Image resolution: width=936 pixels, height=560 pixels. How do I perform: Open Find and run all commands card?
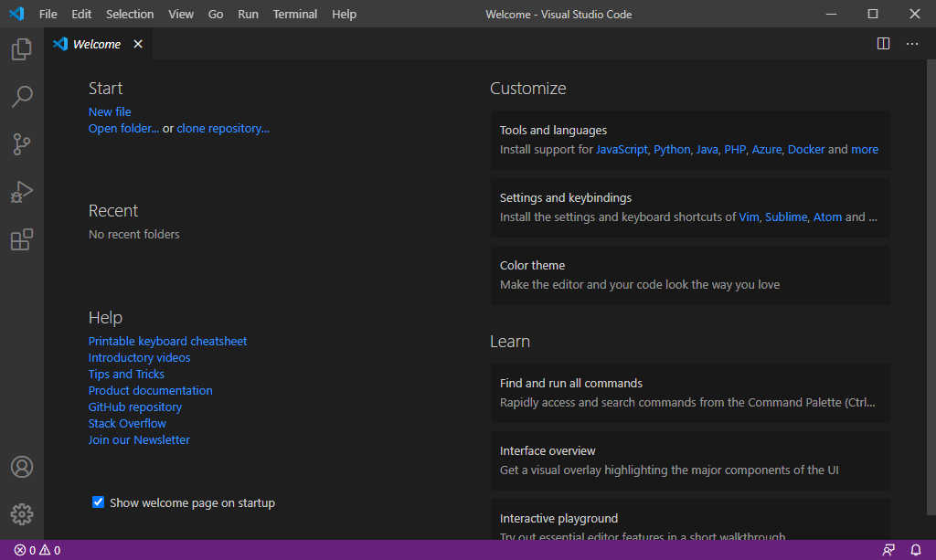690,393
